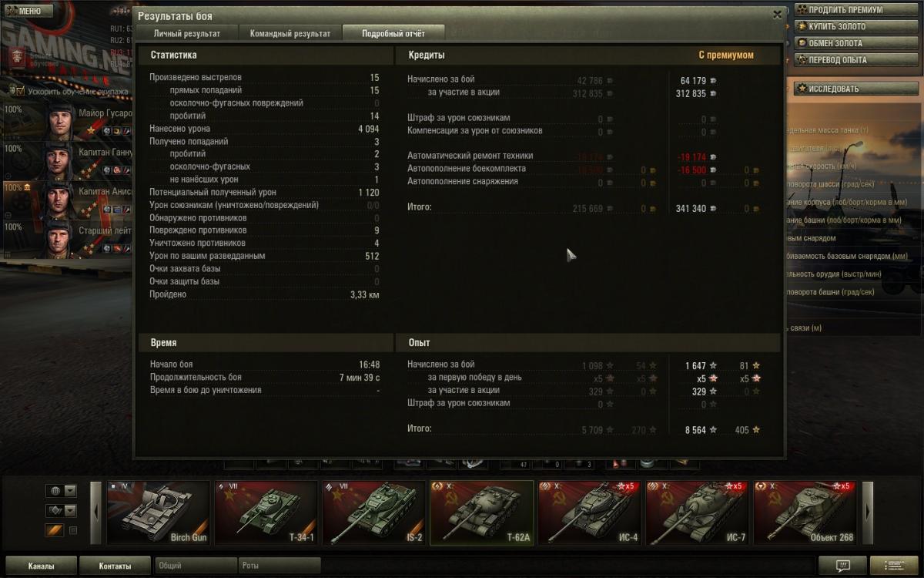The width and height of the screenshot is (924, 578).
Task: Click the Кредиты section header
Action: point(426,55)
